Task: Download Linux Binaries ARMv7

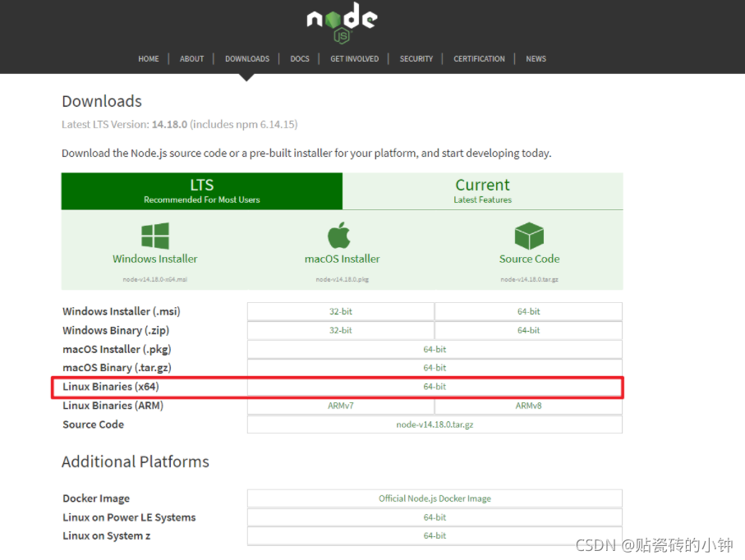Action: point(341,406)
